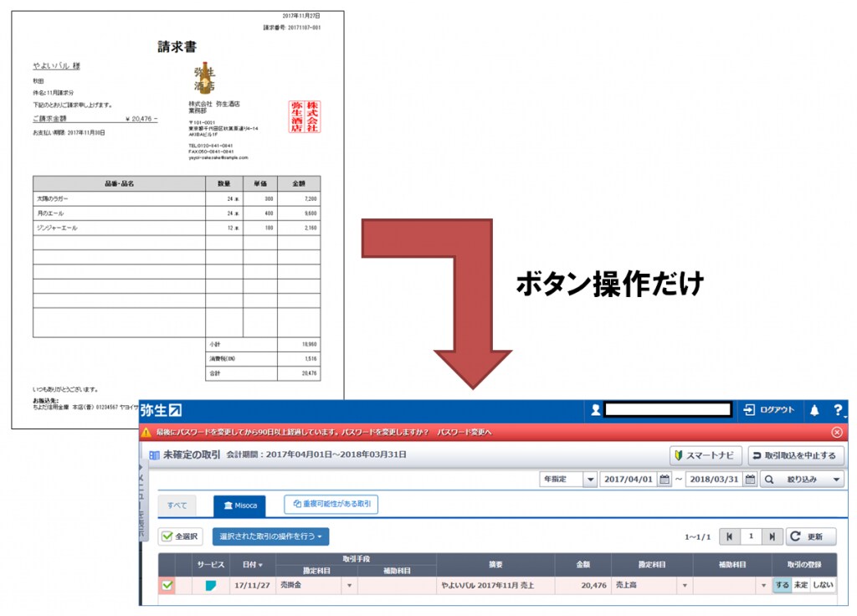
Task: Click date cell 17/11/27
Action: [252, 585]
